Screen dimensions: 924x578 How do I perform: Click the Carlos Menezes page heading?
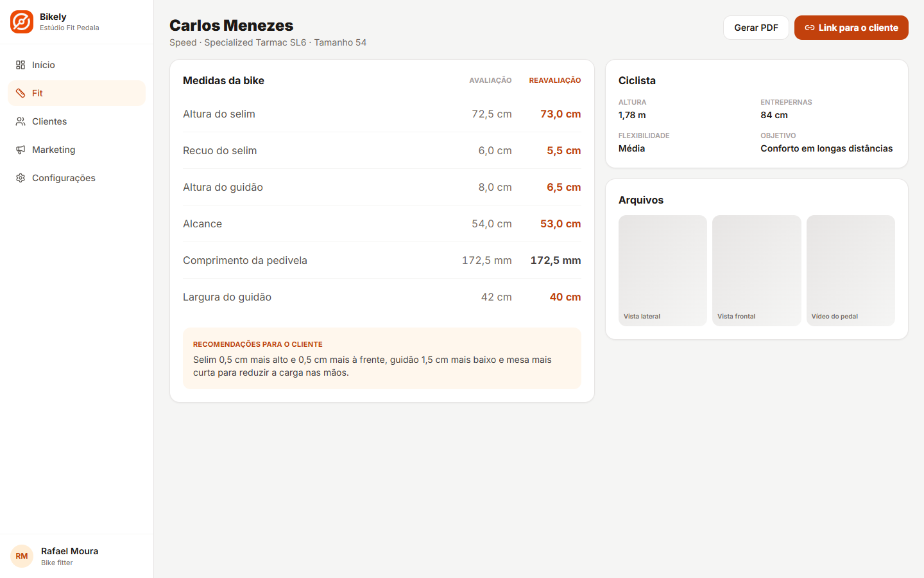(x=232, y=26)
